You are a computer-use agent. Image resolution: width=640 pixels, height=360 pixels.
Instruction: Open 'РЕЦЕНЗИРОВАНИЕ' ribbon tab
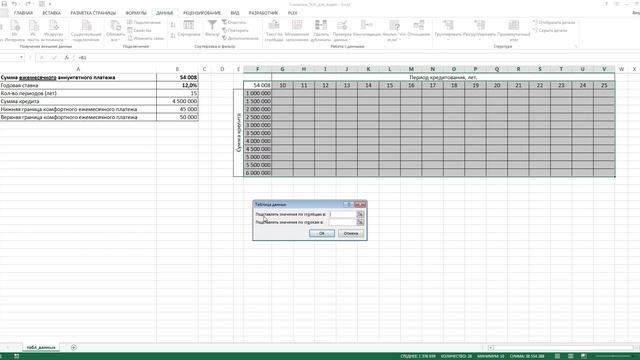tap(202, 13)
